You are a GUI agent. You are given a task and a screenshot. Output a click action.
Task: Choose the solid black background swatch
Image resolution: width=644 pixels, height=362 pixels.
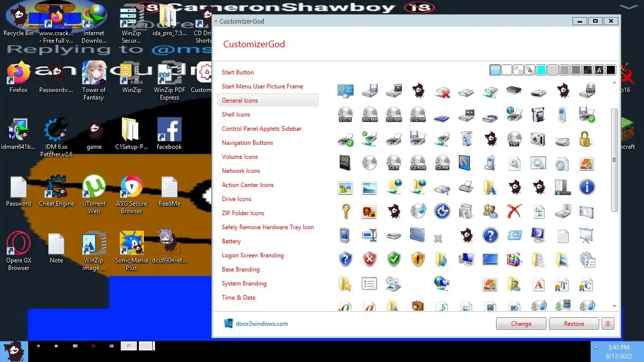click(611, 70)
